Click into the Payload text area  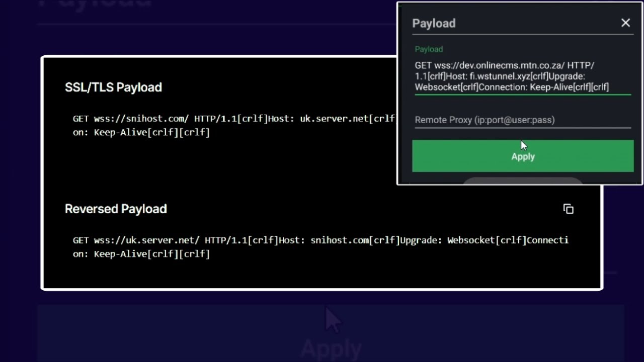click(523, 76)
